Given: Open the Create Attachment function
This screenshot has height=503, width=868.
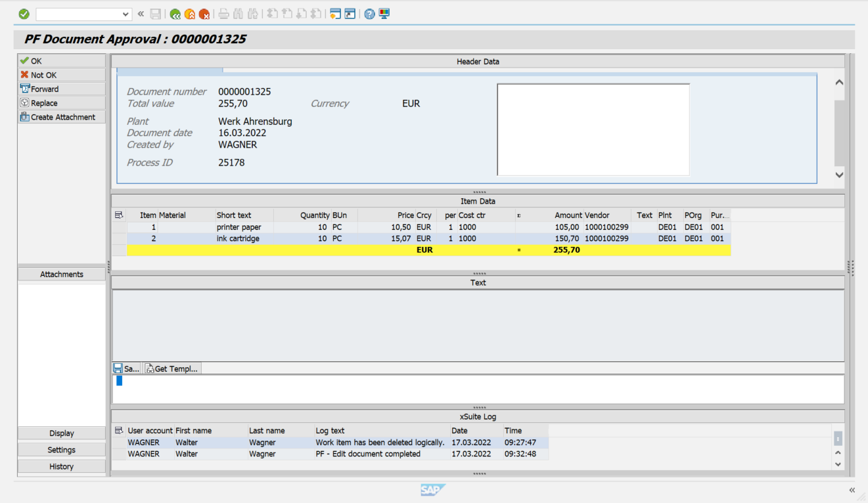Looking at the screenshot, I should [x=61, y=116].
